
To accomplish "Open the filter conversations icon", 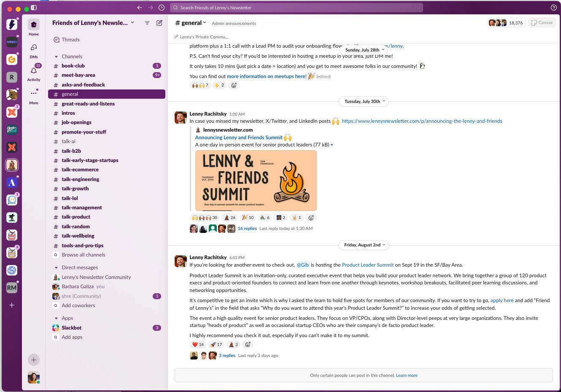I will tap(147, 23).
